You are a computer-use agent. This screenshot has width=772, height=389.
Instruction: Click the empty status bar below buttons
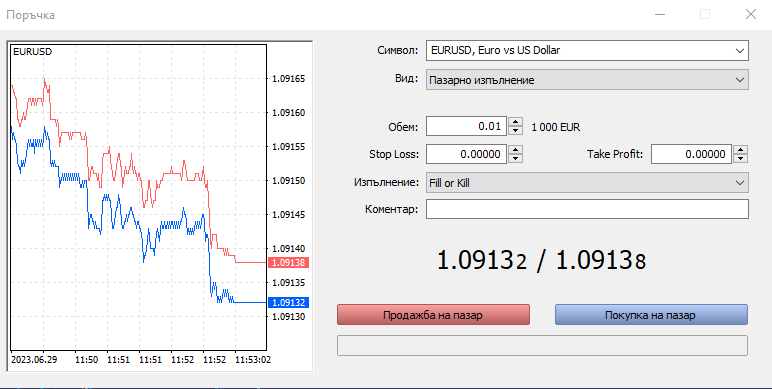tap(543, 345)
